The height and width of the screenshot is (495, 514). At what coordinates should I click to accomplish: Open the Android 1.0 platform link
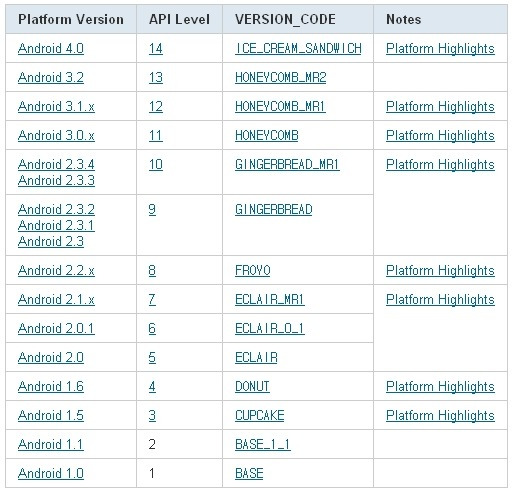click(51, 473)
